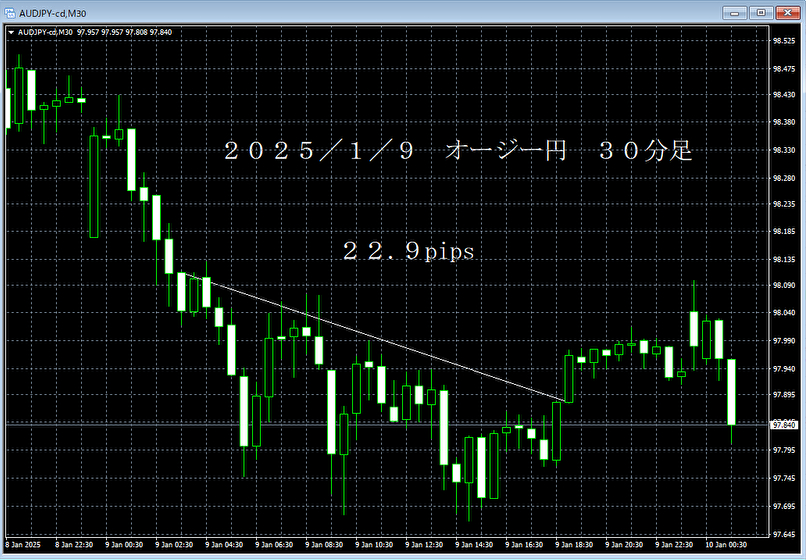
Task: Click the 98.525 price axis label
Action: tap(783, 41)
